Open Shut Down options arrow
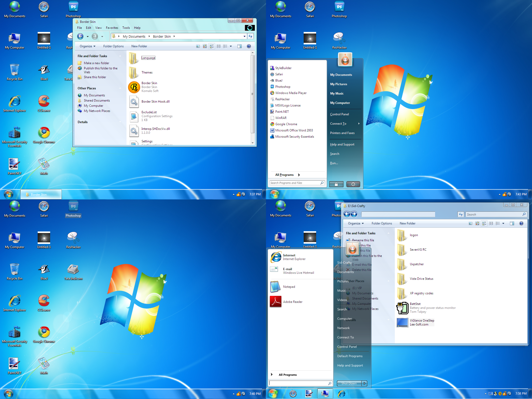 (364, 383)
